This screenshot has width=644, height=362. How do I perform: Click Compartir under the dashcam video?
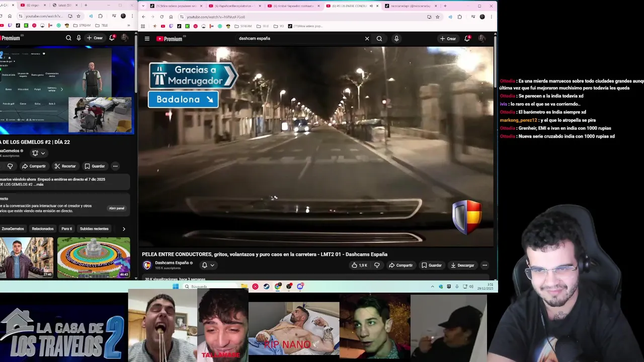[x=400, y=265]
